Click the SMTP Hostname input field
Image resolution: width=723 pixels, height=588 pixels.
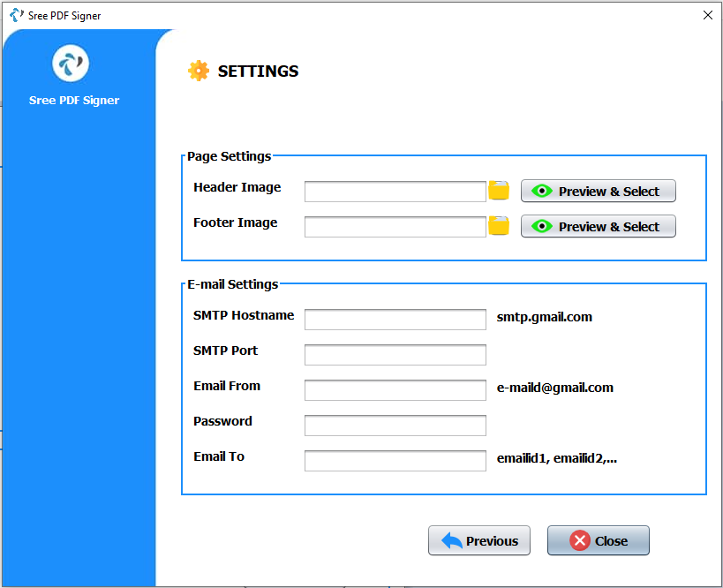(395, 320)
